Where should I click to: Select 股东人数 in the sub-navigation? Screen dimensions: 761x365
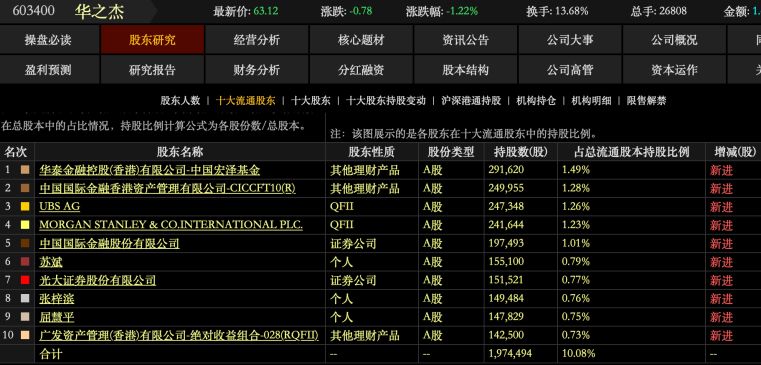pyautogui.click(x=180, y=101)
